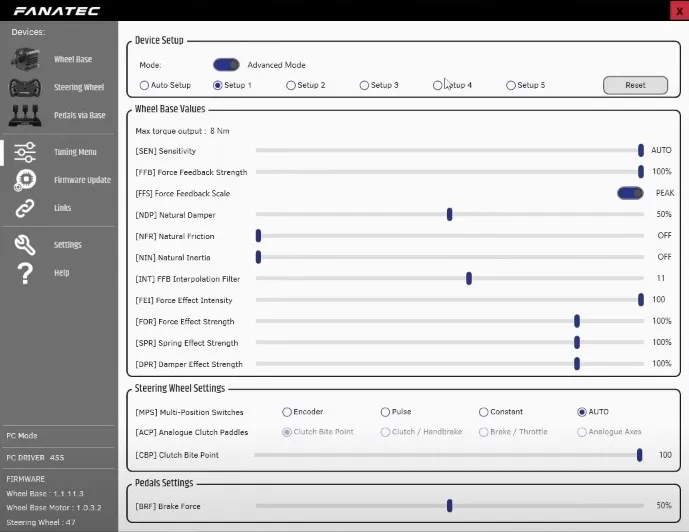Open the Wheel Base device icon
The image size is (689, 532).
[25, 59]
